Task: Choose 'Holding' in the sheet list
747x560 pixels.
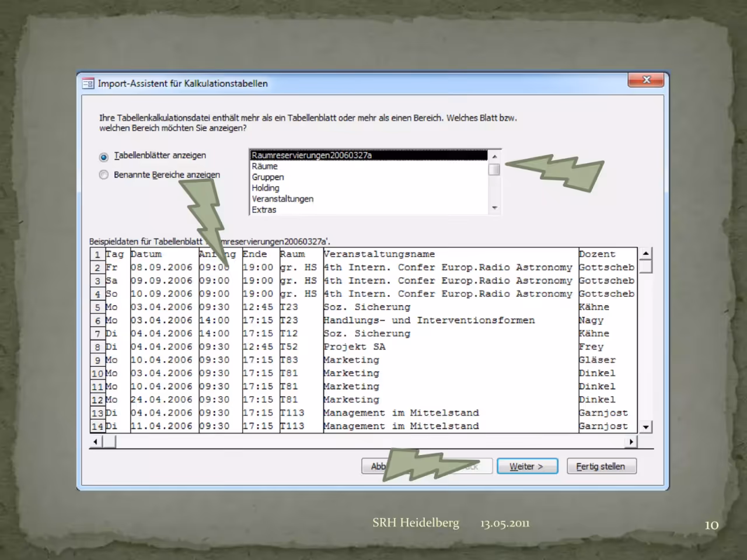Action: [368, 188]
